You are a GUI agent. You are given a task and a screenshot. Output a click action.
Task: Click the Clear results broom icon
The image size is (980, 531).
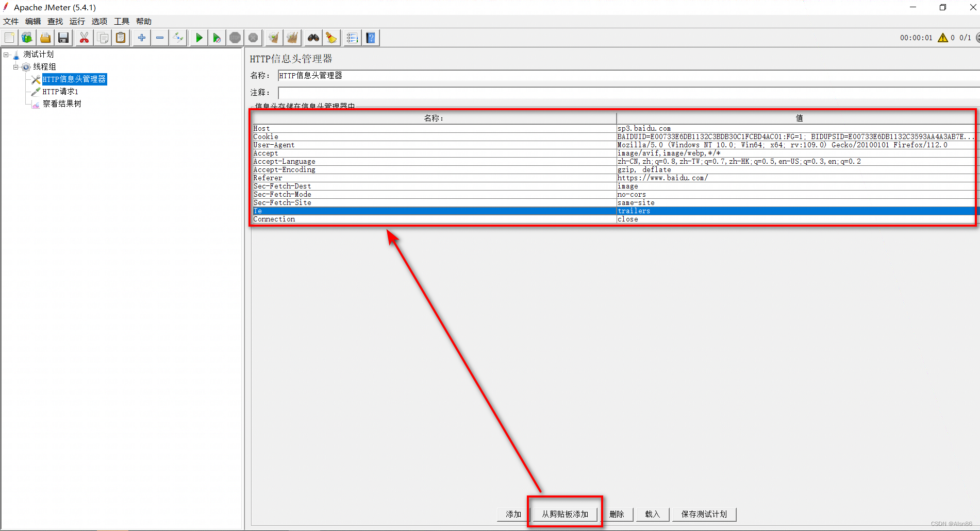click(x=274, y=38)
